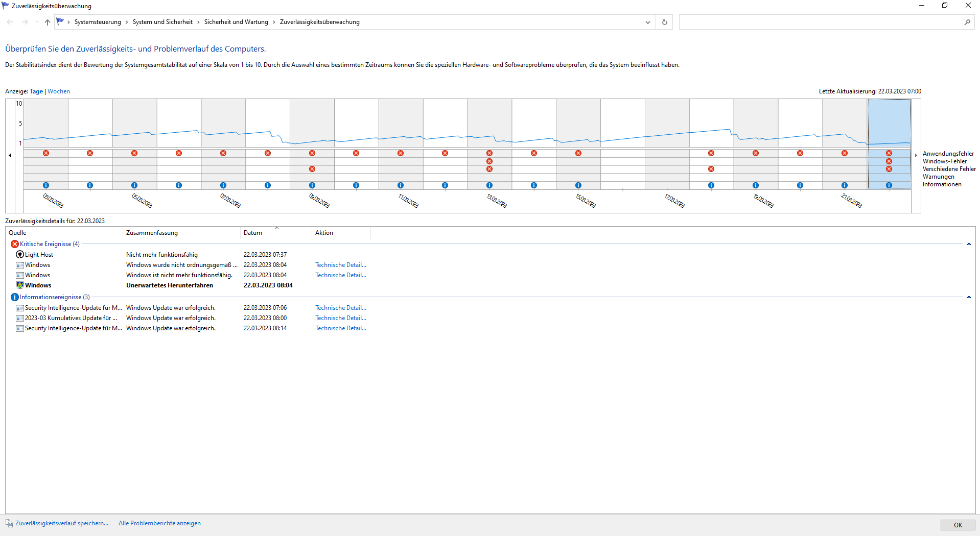Click the information icon for 03.03.2023

tap(46, 185)
